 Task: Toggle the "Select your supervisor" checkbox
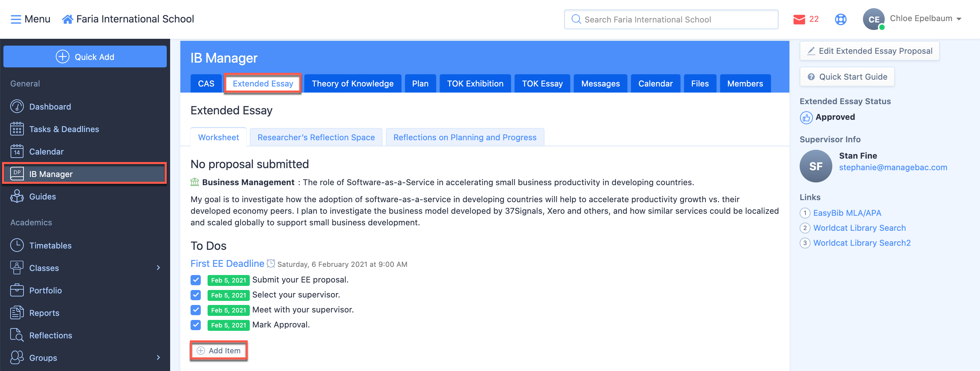tap(196, 295)
